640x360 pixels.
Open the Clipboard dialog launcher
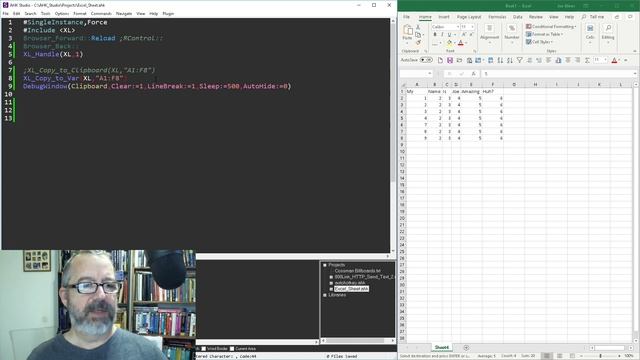[x=426, y=51]
